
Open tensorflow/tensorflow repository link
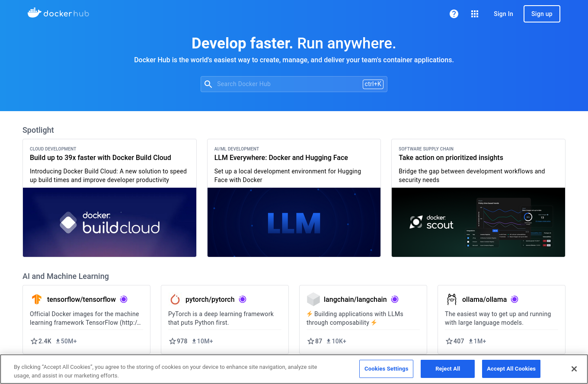[x=81, y=299]
